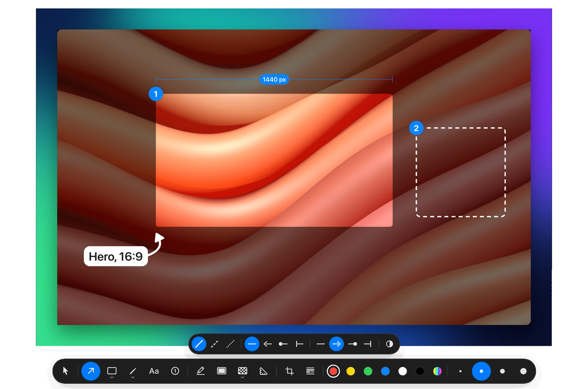The height and width of the screenshot is (389, 588).
Task: Choose the blue highlighted stroke size
Action: [481, 371]
